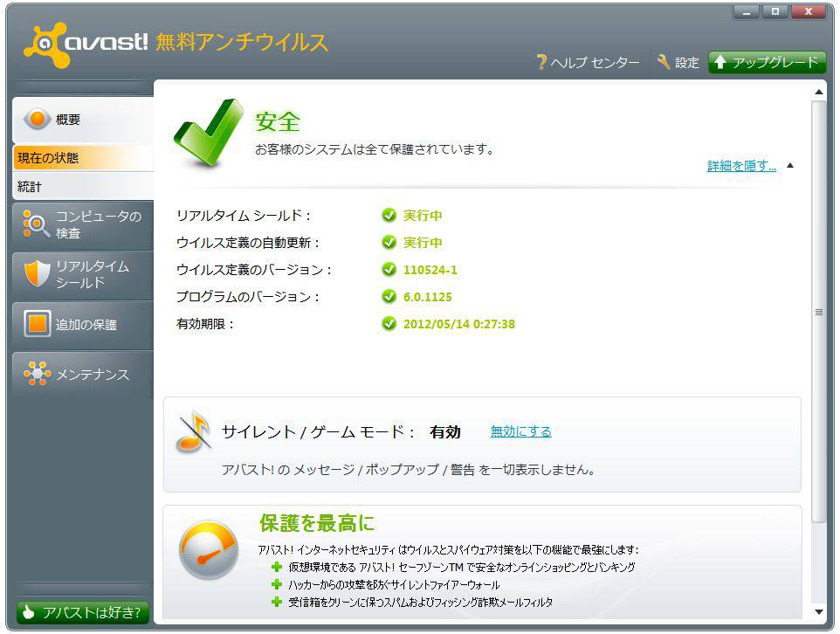The width and height of the screenshot is (840, 634).
Task: Click the vertical scrollbar thumb
Action: pyautogui.click(x=818, y=312)
